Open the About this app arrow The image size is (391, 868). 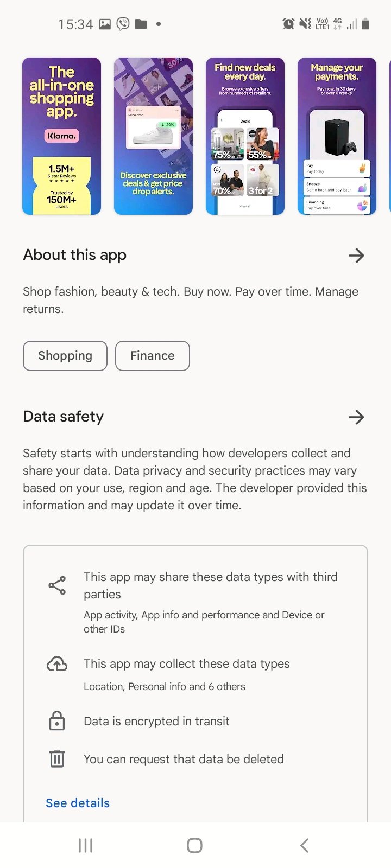356,255
